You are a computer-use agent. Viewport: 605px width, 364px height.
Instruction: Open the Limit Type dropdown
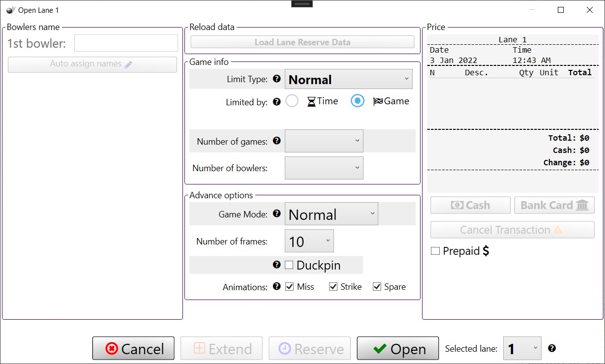[348, 79]
